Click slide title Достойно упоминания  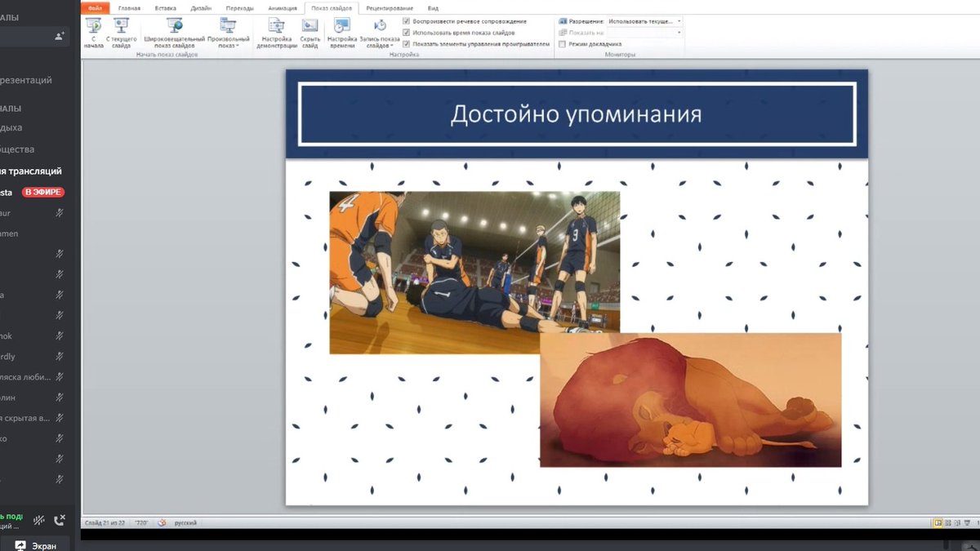(x=576, y=113)
